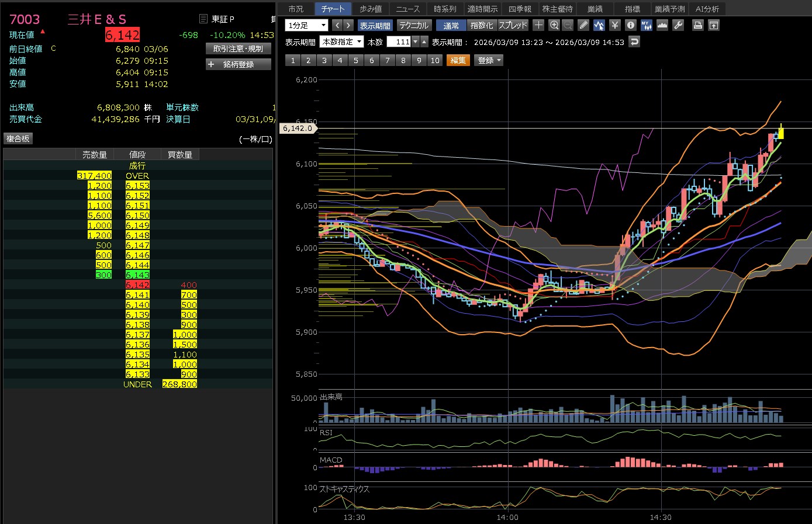Select the pencil drawing tool icon
The width and height of the screenshot is (812, 524).
583,25
